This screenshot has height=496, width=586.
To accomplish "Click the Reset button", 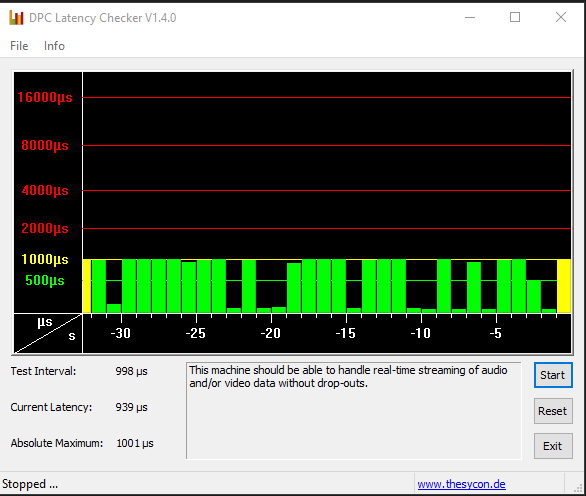I will coord(553,411).
